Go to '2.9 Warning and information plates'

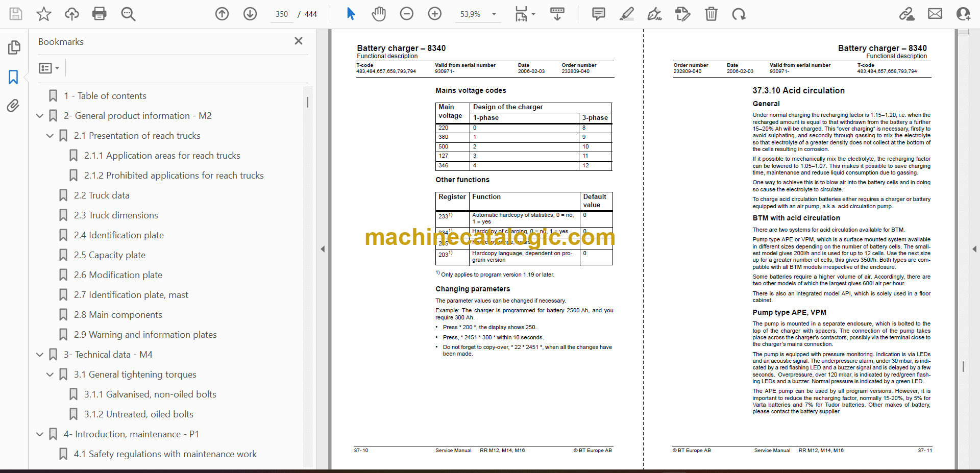point(145,335)
